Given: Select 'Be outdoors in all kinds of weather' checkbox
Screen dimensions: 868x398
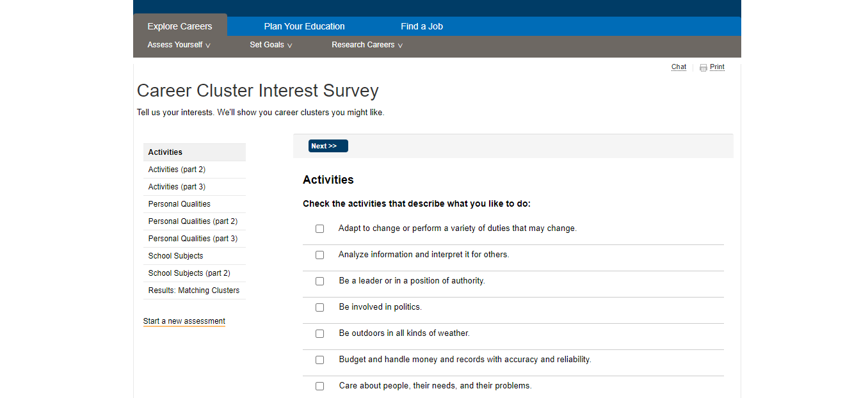Looking at the screenshot, I should [320, 333].
